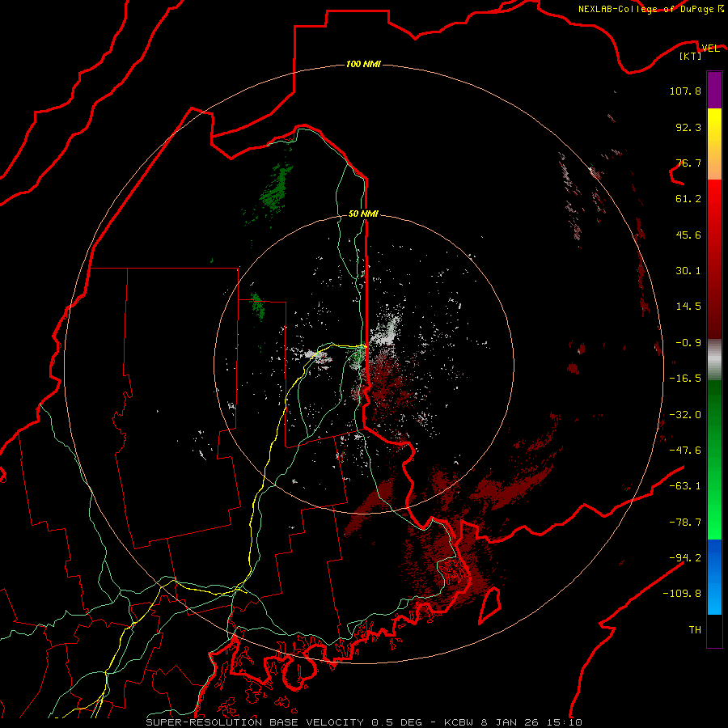Image resolution: width=728 pixels, height=728 pixels.
Task: Select the -63.1 velocity scale value
Action: 685,486
